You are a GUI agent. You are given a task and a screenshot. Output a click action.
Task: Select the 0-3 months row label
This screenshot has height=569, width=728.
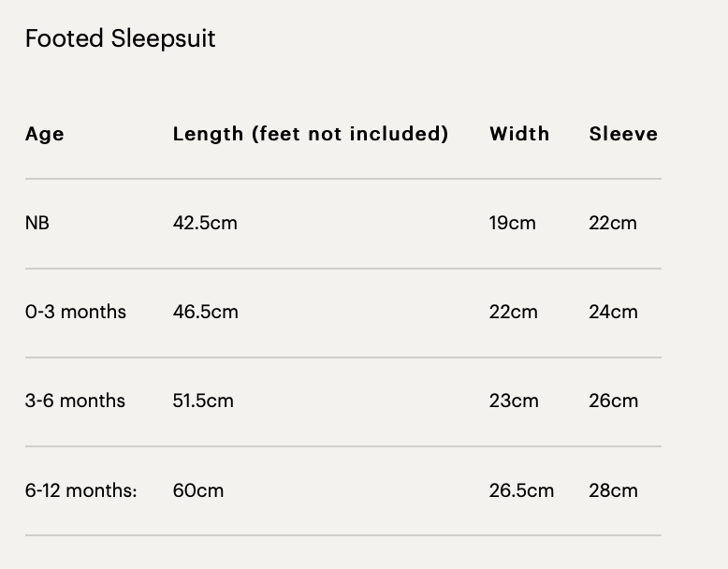coord(76,312)
